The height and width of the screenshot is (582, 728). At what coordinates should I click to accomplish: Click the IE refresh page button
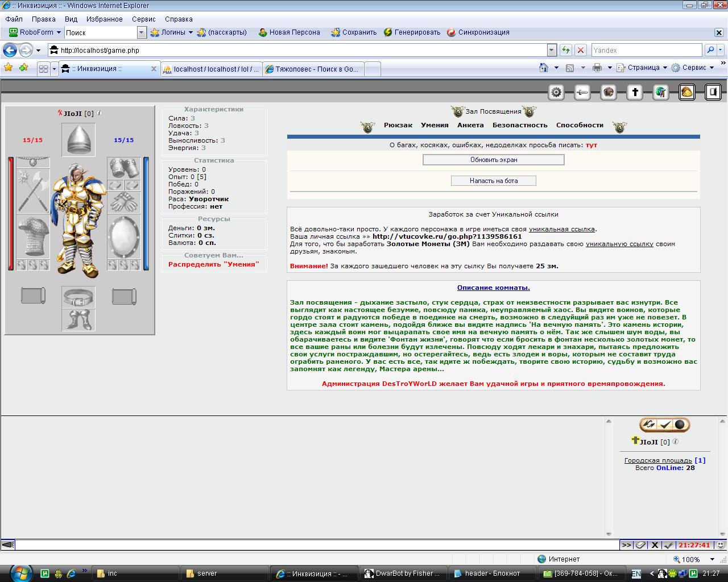565,50
